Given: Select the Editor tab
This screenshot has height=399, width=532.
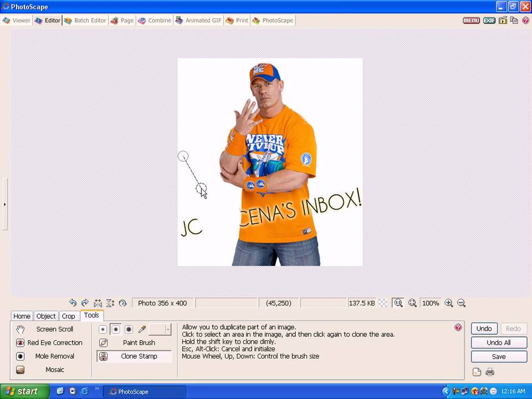Looking at the screenshot, I should pos(48,21).
